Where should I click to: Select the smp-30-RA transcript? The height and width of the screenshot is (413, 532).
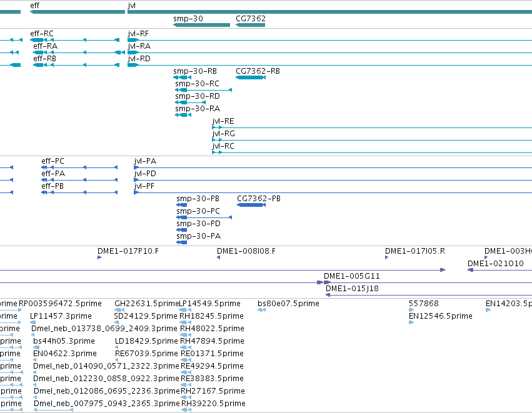183,116
